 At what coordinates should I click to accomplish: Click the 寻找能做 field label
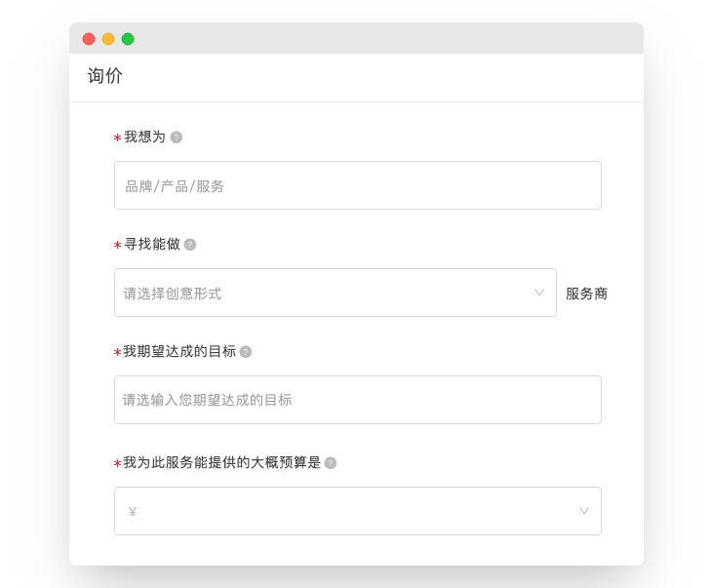pyautogui.click(x=152, y=245)
